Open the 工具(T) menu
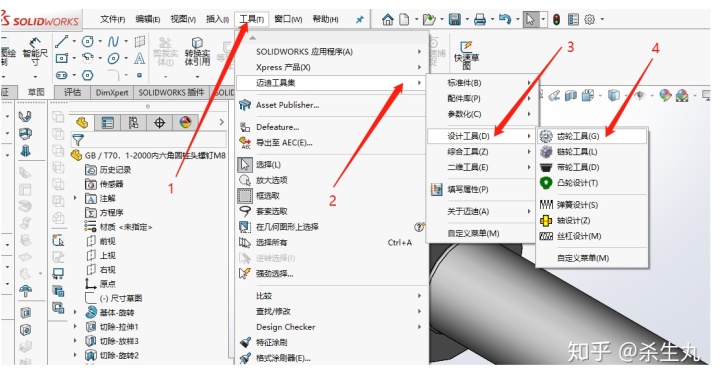 coord(251,19)
